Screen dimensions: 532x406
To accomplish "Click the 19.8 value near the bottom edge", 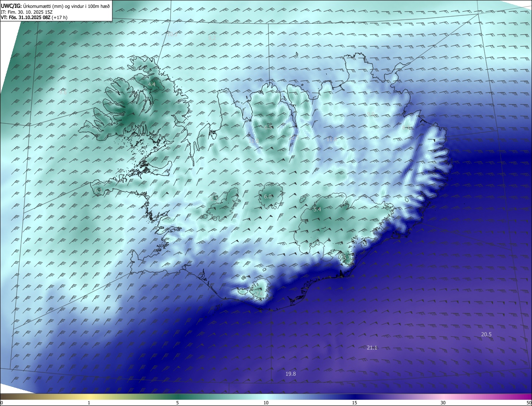I will point(291,374).
